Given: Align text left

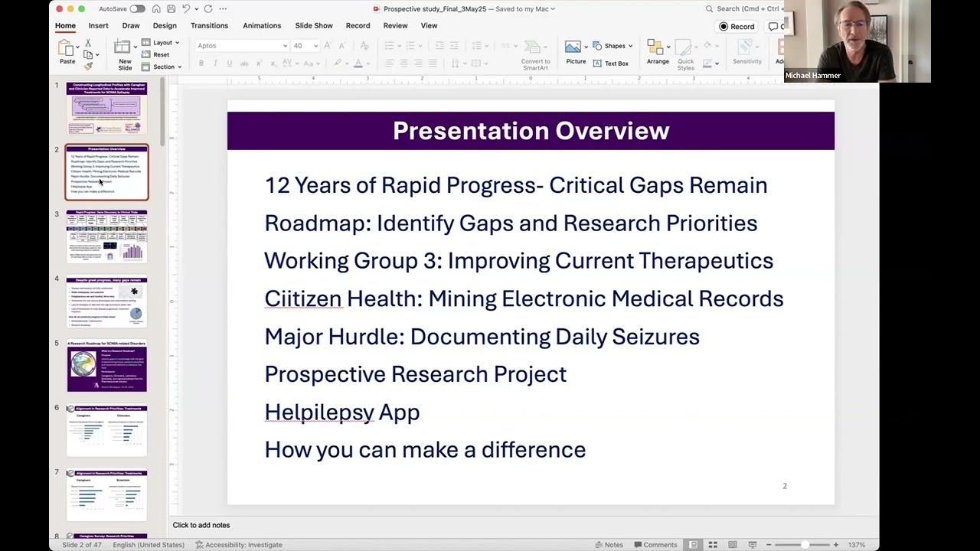Looking at the screenshot, I should [x=389, y=63].
